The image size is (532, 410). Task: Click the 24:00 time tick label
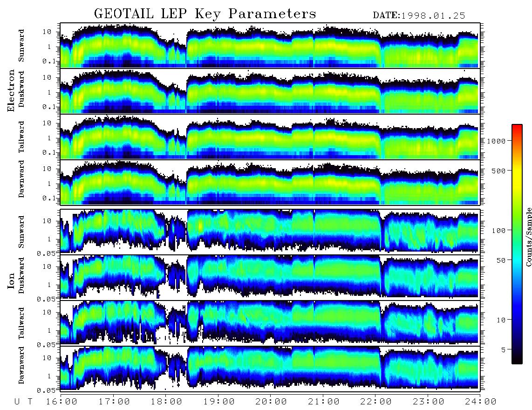coord(480,402)
